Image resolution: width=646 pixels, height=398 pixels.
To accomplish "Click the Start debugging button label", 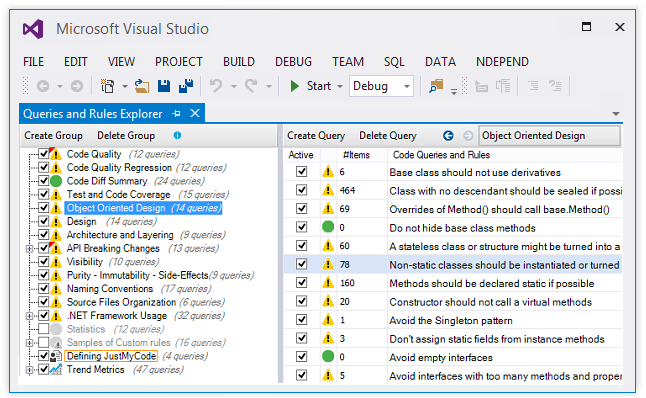I will (318, 86).
